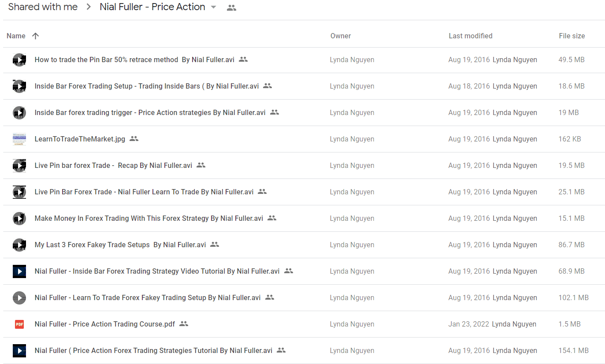The image size is (605, 364).
Task: Go to Shared with me breadcrumb
Action: [x=43, y=7]
